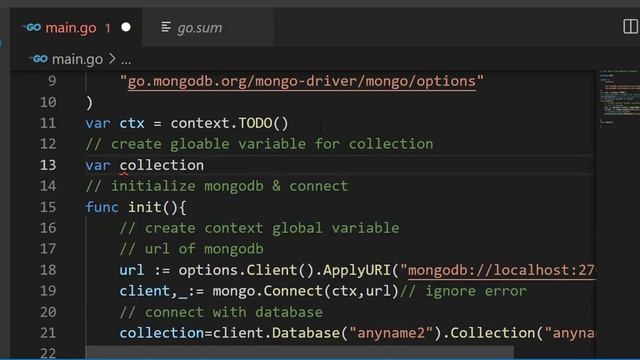Click 'mongo.Connect(ctx,url)' on line 19

pos(306,291)
